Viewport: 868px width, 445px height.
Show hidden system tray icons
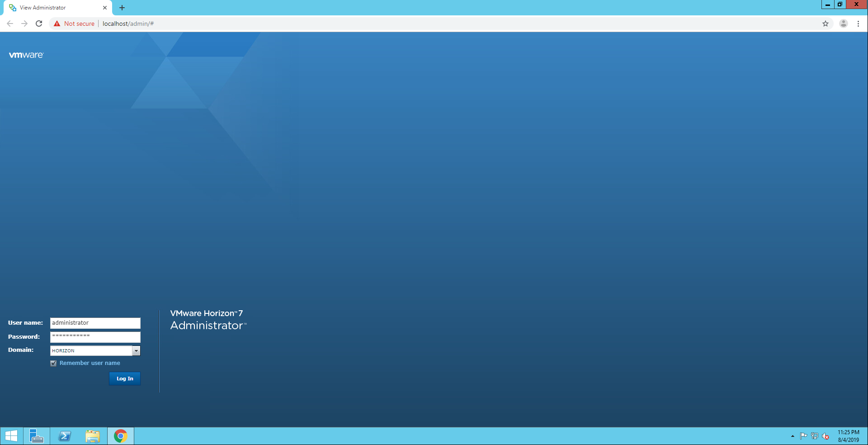pos(793,436)
